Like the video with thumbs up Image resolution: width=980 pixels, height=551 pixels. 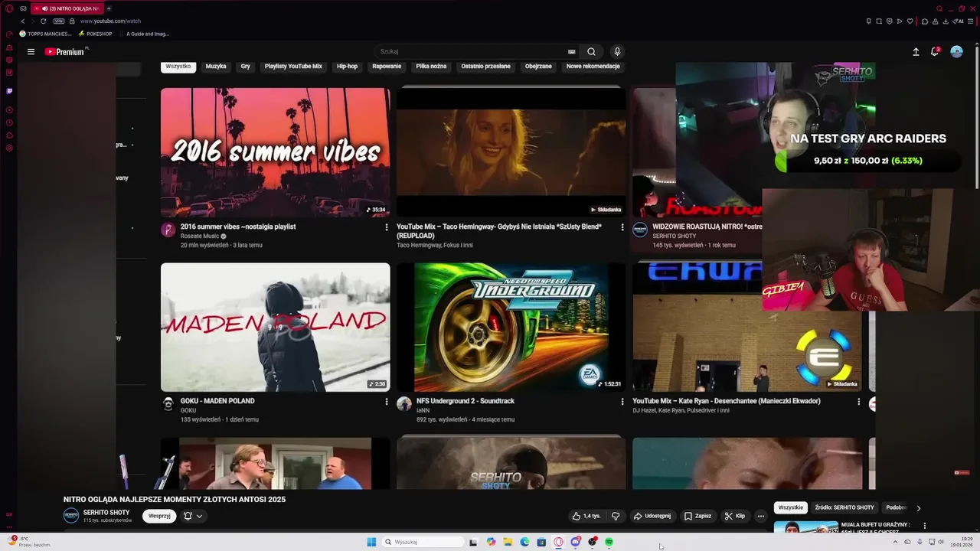(x=586, y=516)
